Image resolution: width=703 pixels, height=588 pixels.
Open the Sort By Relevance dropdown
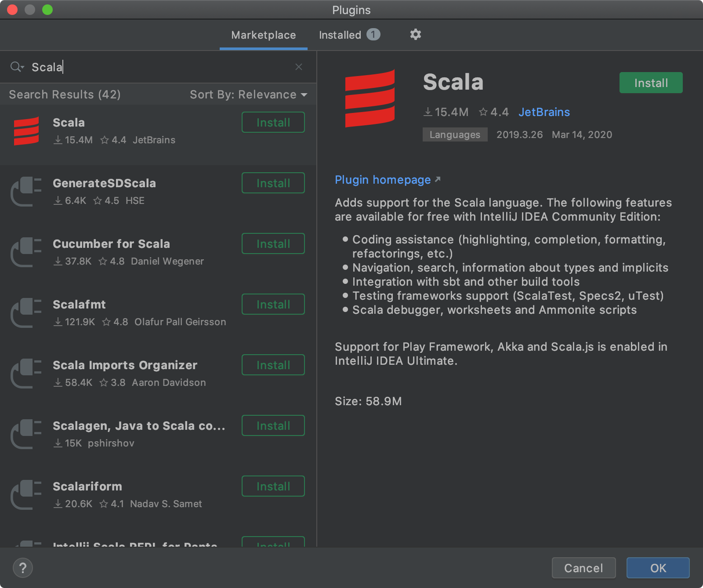[x=248, y=94]
